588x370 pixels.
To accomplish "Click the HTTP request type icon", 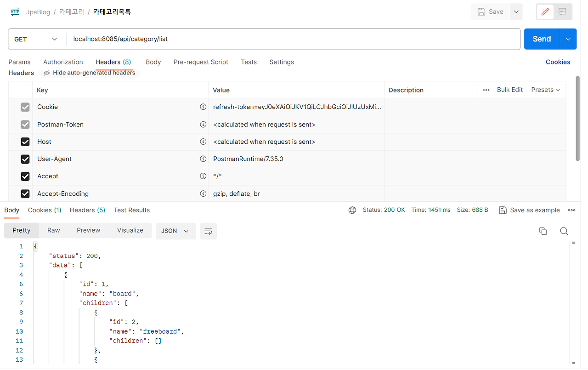I will (x=15, y=12).
